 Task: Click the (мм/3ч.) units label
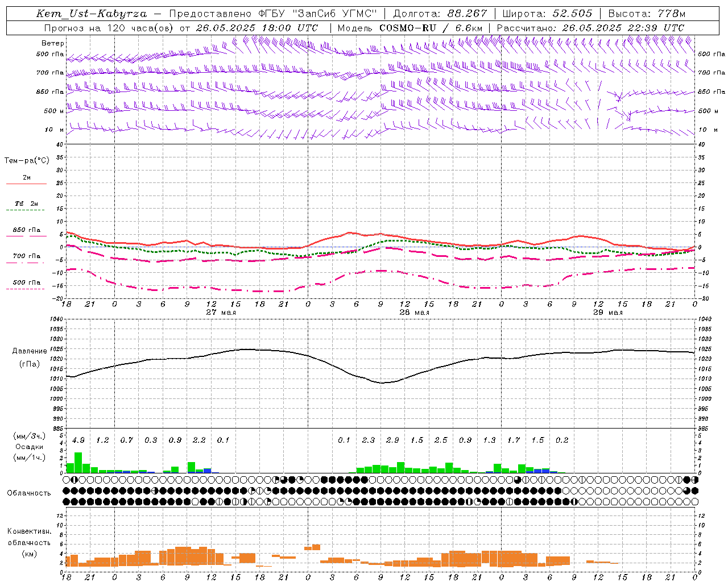[30, 436]
